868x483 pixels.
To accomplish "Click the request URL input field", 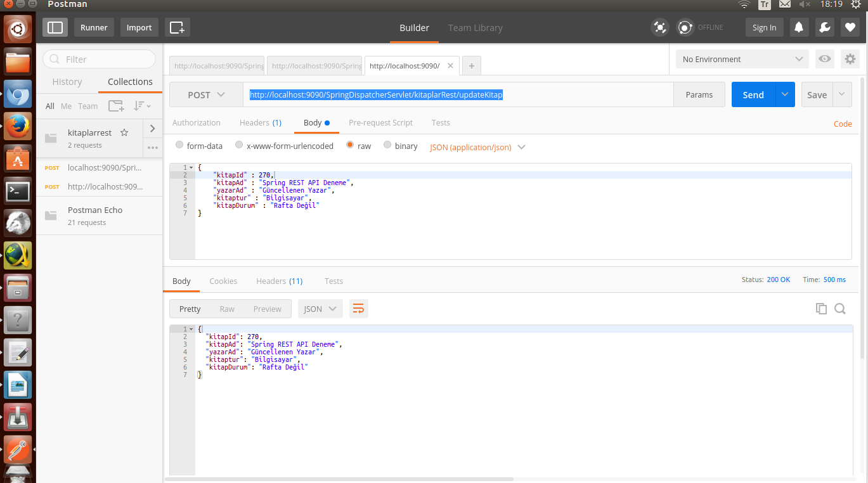I will click(458, 94).
